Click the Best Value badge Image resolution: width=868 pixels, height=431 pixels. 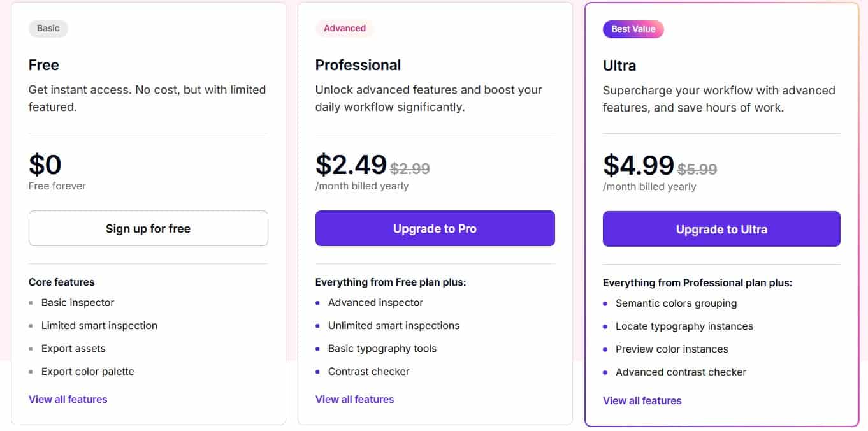[x=633, y=29]
